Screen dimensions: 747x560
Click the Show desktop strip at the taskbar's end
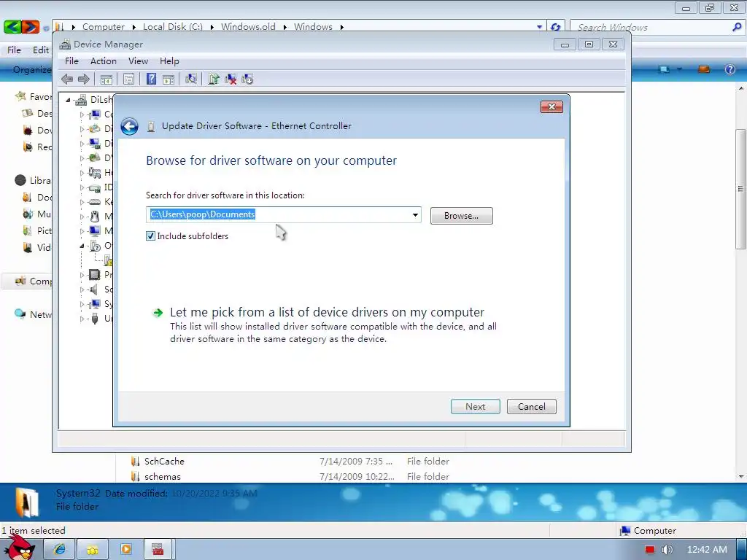[x=741, y=550]
